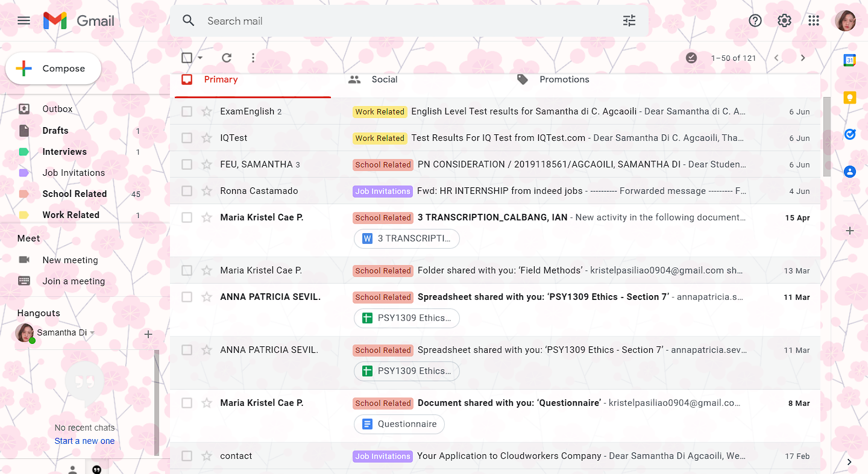Click the offline status indicator icon

click(691, 58)
